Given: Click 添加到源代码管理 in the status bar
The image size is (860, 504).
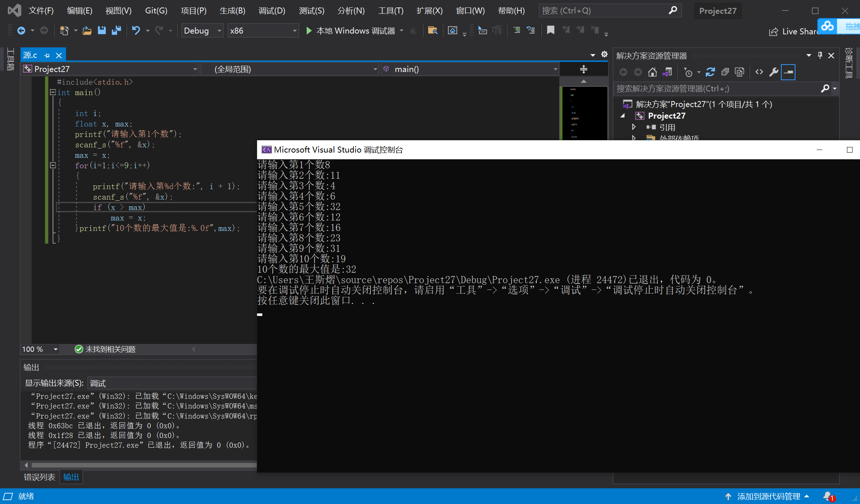Looking at the screenshot, I should [768, 496].
